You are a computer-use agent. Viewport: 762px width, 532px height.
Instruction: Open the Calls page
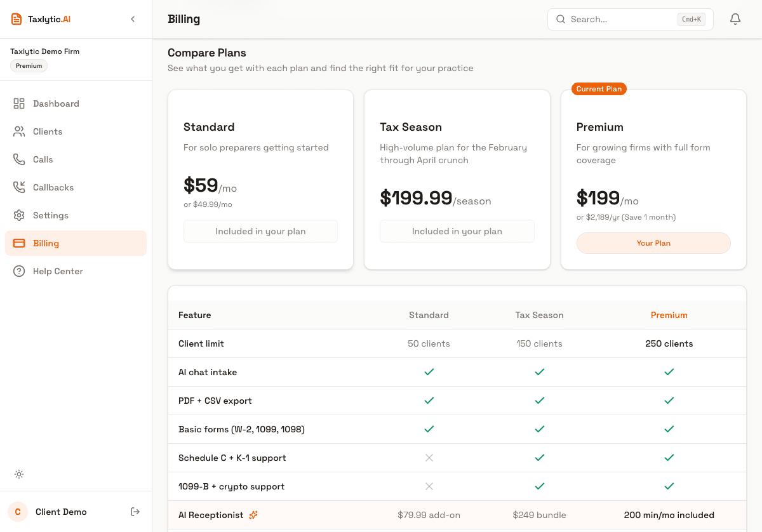[x=42, y=159]
